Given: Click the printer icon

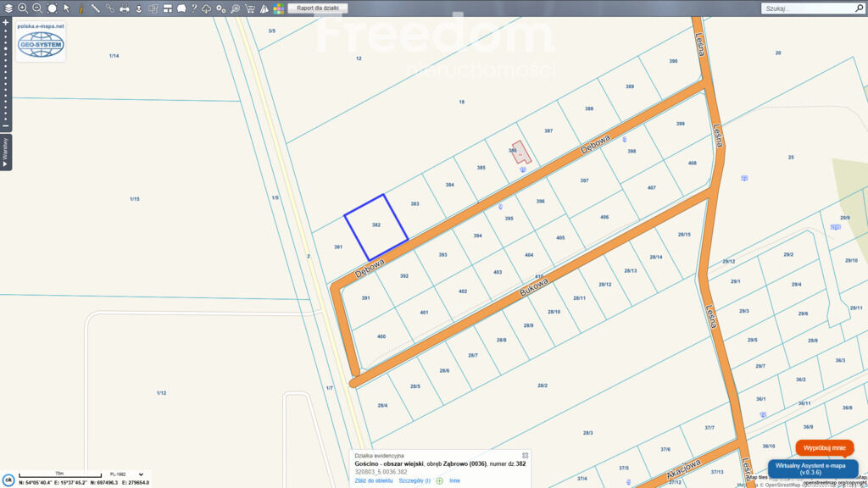Looking at the screenshot, I should tap(125, 8).
